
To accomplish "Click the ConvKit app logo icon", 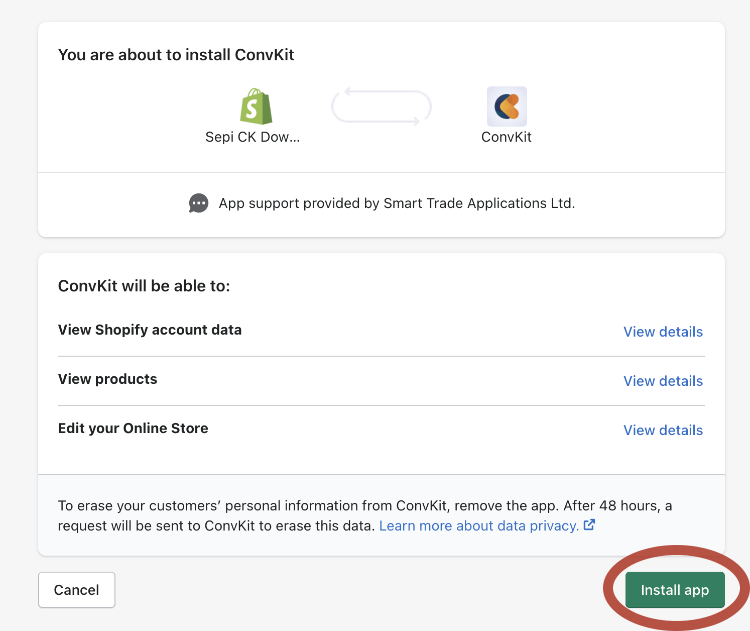I will (507, 106).
